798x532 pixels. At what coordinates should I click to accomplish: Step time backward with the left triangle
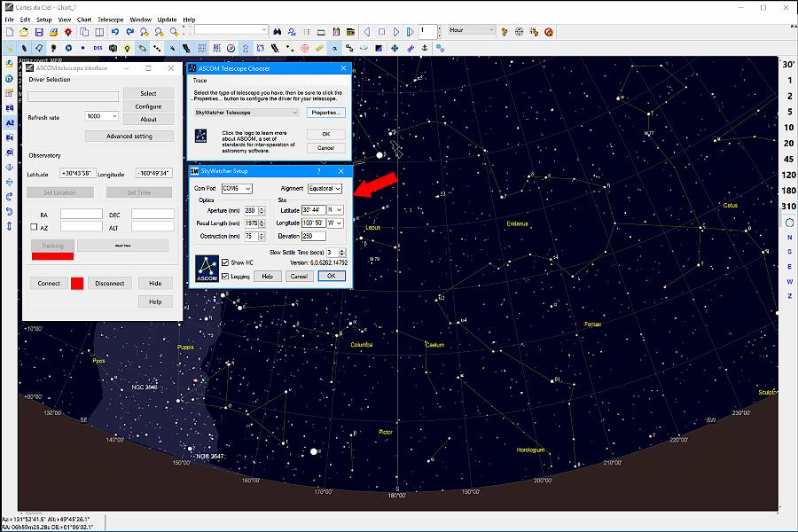pos(366,32)
